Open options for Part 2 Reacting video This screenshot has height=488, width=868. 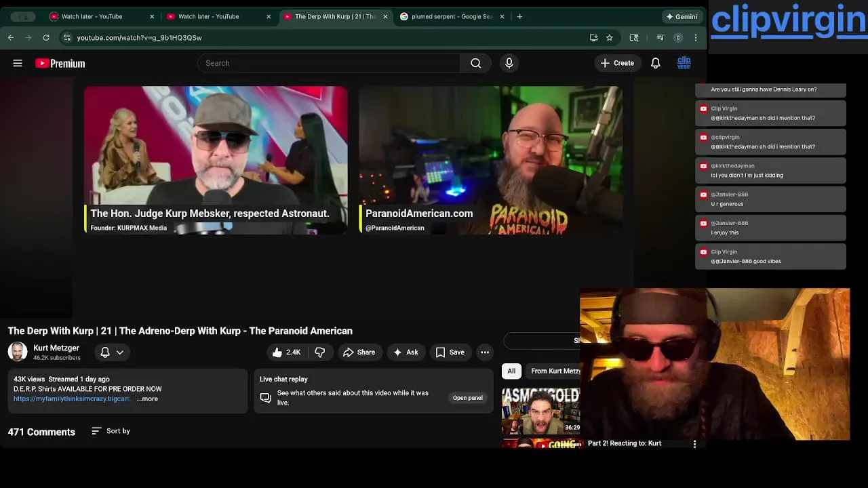coord(694,444)
